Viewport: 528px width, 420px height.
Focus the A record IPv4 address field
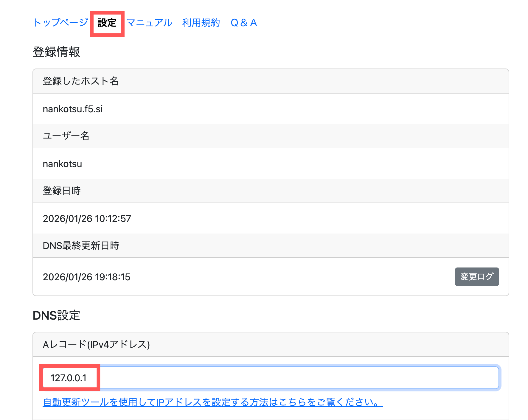[298, 378]
